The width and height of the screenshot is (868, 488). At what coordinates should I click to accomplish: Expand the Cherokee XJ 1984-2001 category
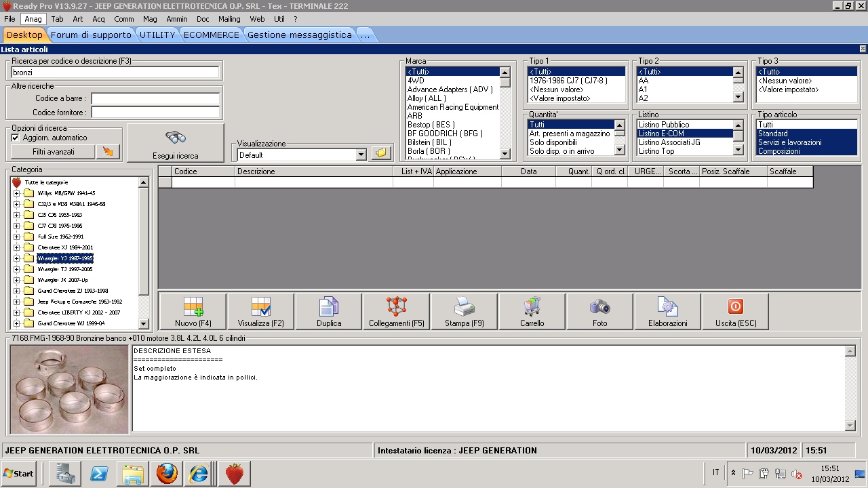(17, 247)
